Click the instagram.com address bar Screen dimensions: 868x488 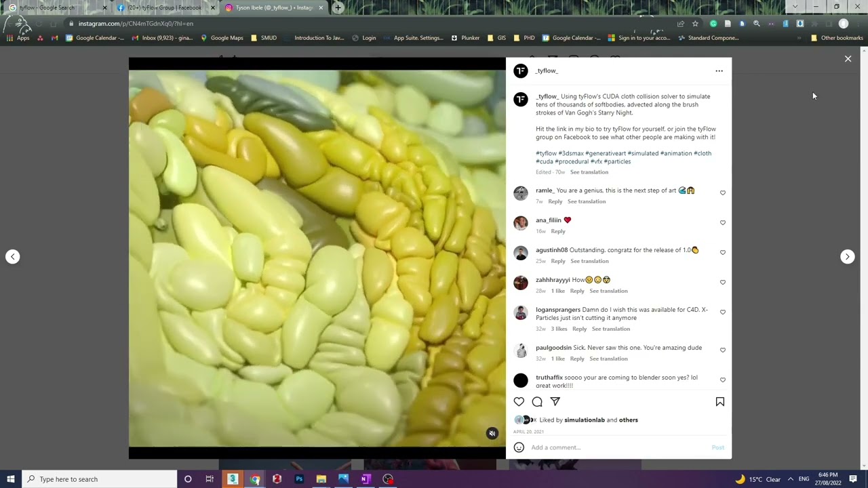(x=373, y=24)
